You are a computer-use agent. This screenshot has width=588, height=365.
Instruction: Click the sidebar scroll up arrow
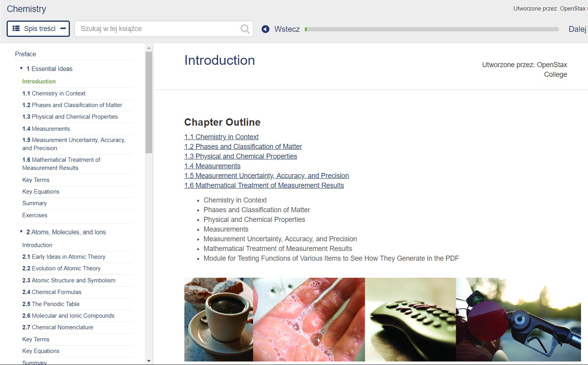149,48
